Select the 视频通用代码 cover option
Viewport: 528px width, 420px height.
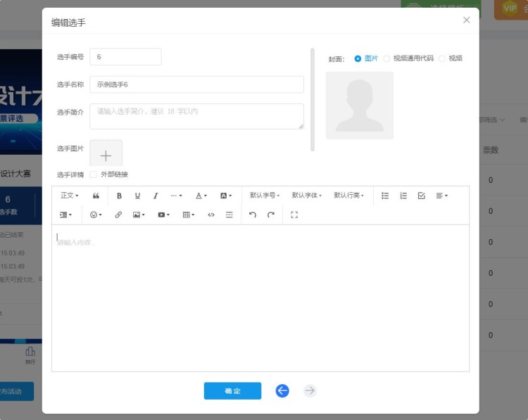coord(386,58)
